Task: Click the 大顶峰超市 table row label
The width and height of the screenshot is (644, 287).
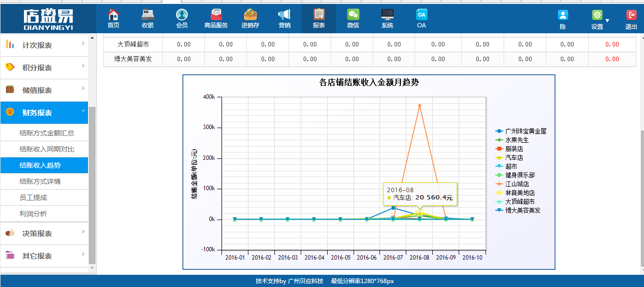Action: 133,44
